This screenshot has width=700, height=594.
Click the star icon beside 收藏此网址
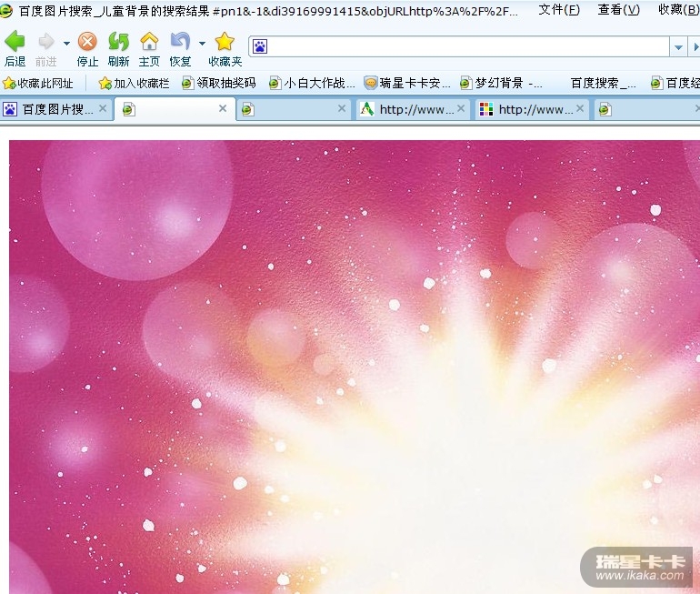coord(9,83)
